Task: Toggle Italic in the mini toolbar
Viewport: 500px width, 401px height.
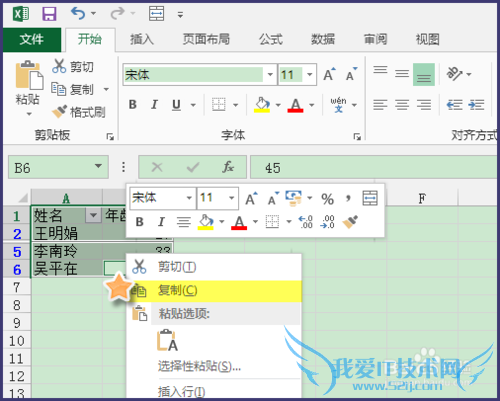Action: [x=161, y=222]
